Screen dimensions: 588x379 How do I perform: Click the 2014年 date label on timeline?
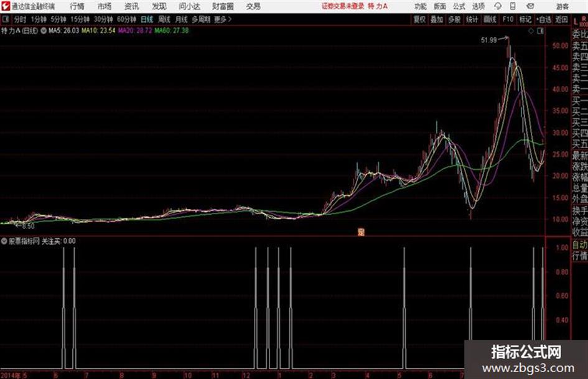coord(11,375)
